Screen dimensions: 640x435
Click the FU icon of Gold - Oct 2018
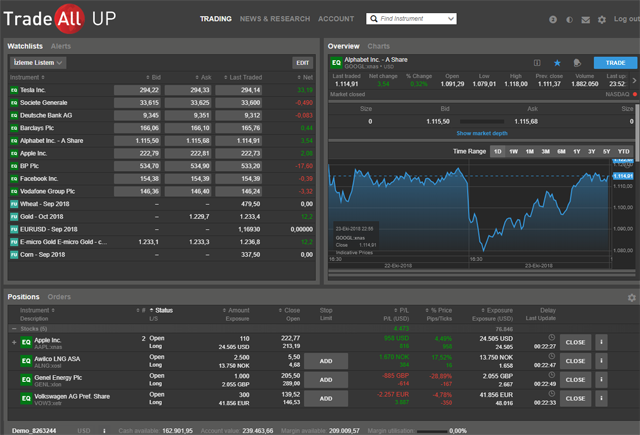coord(14,217)
